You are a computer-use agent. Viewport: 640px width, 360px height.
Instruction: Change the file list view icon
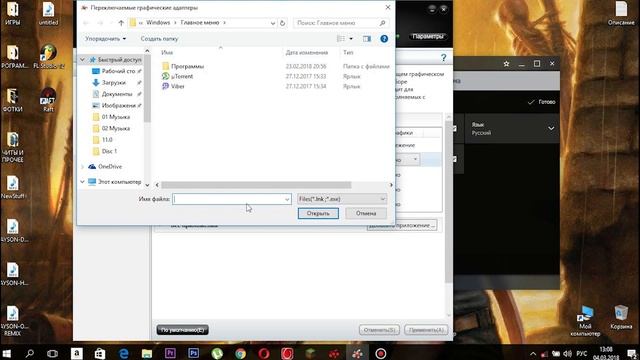click(x=341, y=39)
